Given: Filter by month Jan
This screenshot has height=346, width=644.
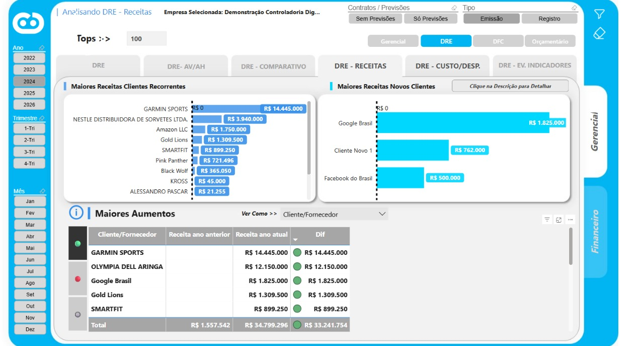Looking at the screenshot, I should [30, 201].
